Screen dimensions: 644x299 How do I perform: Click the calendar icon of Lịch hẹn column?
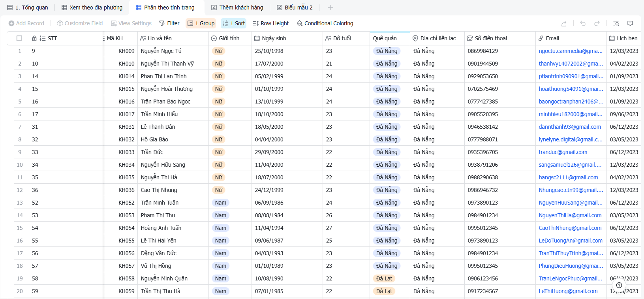612,38
